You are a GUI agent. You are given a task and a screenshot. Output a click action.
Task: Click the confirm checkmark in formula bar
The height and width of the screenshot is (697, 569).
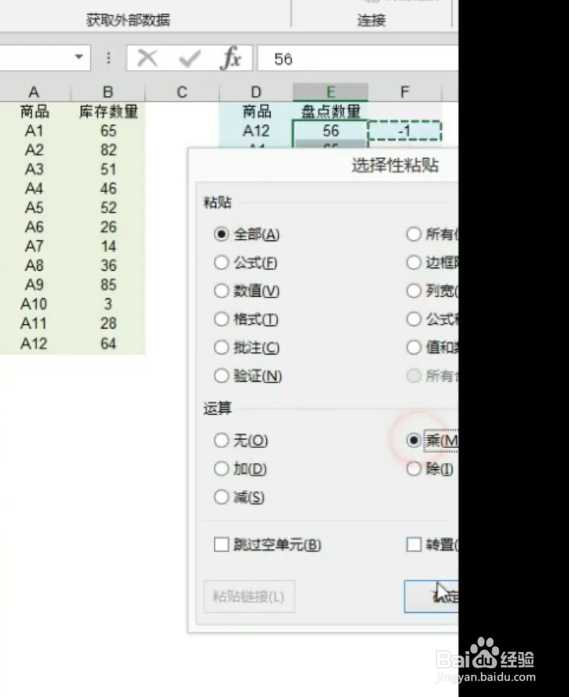(x=189, y=58)
